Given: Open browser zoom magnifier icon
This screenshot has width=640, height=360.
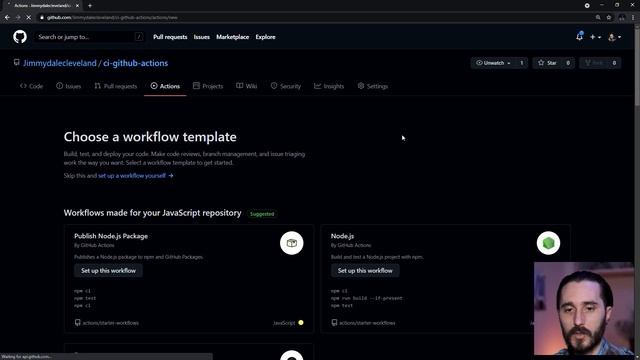Looking at the screenshot, I should tap(598, 18).
